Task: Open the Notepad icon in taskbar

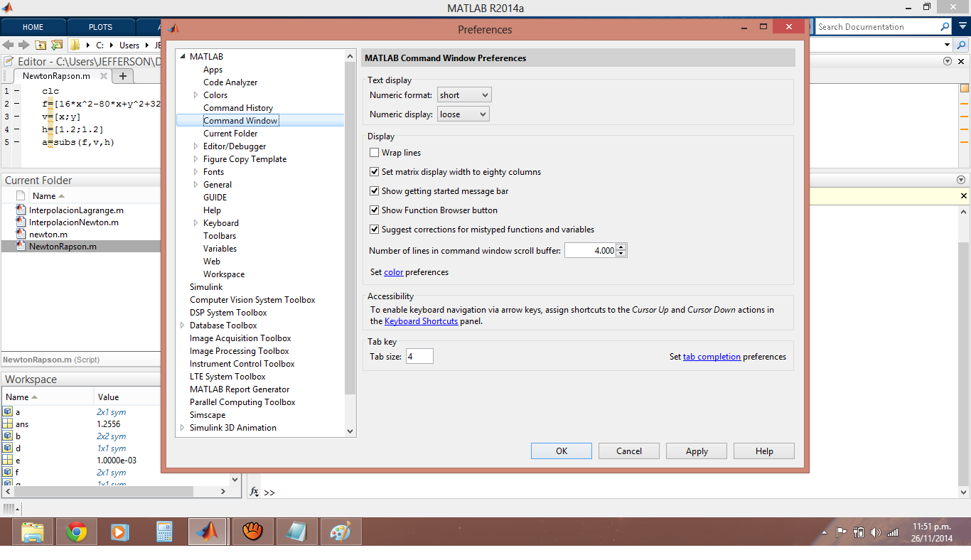Action: 296,532
